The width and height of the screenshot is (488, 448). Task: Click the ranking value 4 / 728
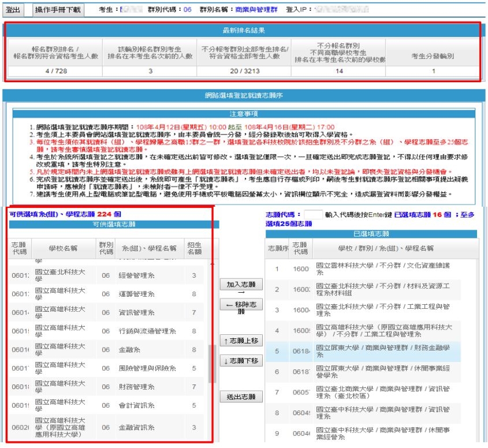point(56,71)
